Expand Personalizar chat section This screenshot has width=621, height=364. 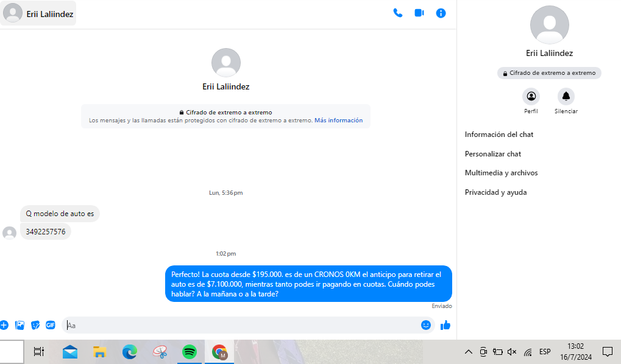[x=493, y=154]
